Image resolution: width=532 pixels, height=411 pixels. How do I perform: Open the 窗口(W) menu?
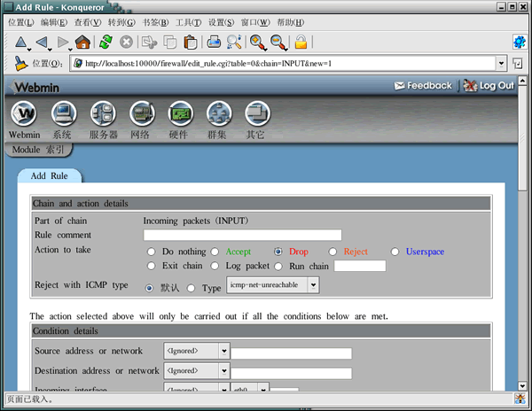[255, 22]
